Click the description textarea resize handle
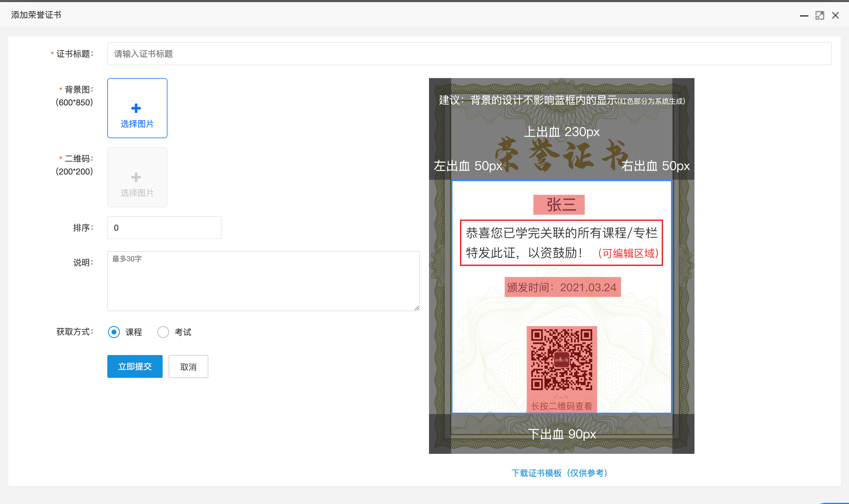 point(417,308)
